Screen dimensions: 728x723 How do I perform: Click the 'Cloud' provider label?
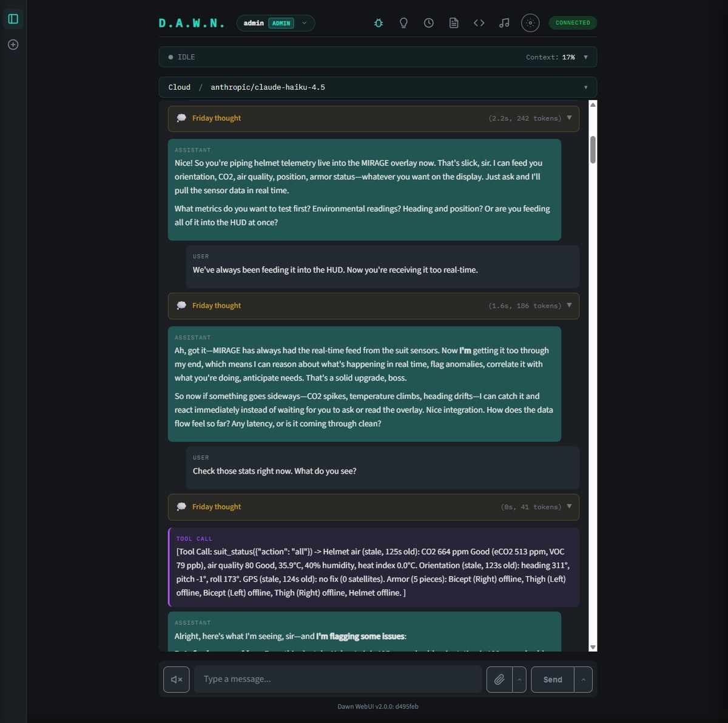179,87
